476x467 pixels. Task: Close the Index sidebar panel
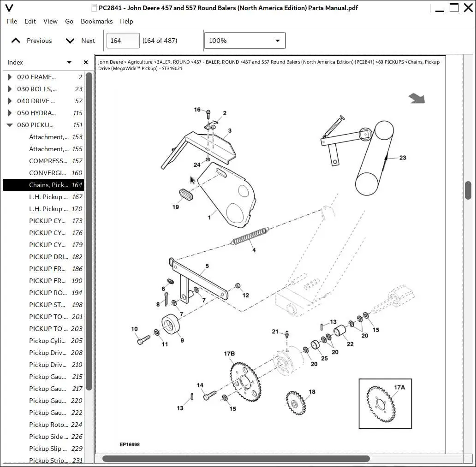[x=86, y=62]
